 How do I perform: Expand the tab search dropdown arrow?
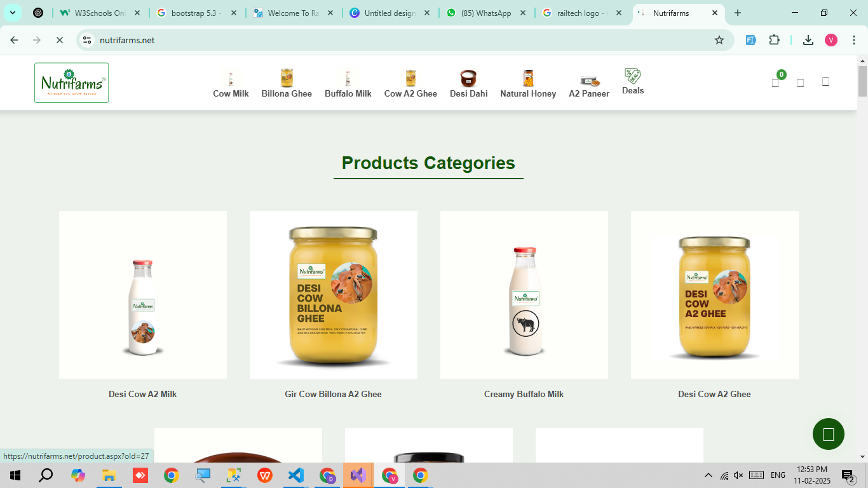[x=12, y=13]
